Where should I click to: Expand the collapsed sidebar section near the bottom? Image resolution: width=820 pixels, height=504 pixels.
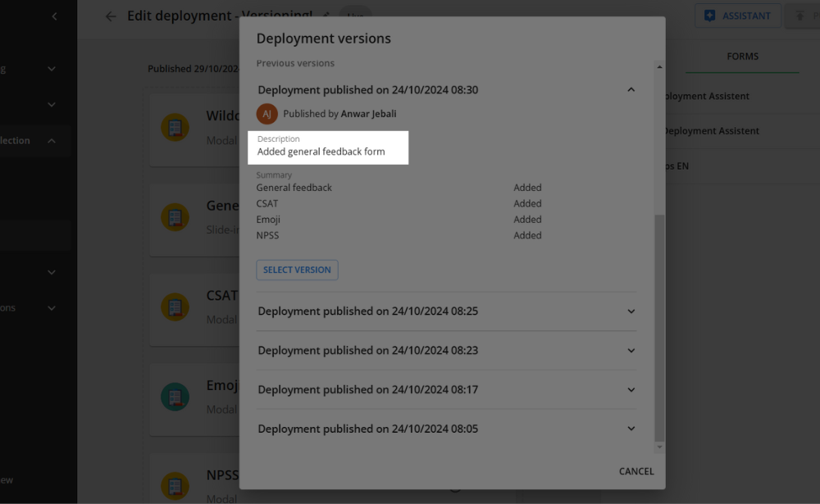coord(51,307)
